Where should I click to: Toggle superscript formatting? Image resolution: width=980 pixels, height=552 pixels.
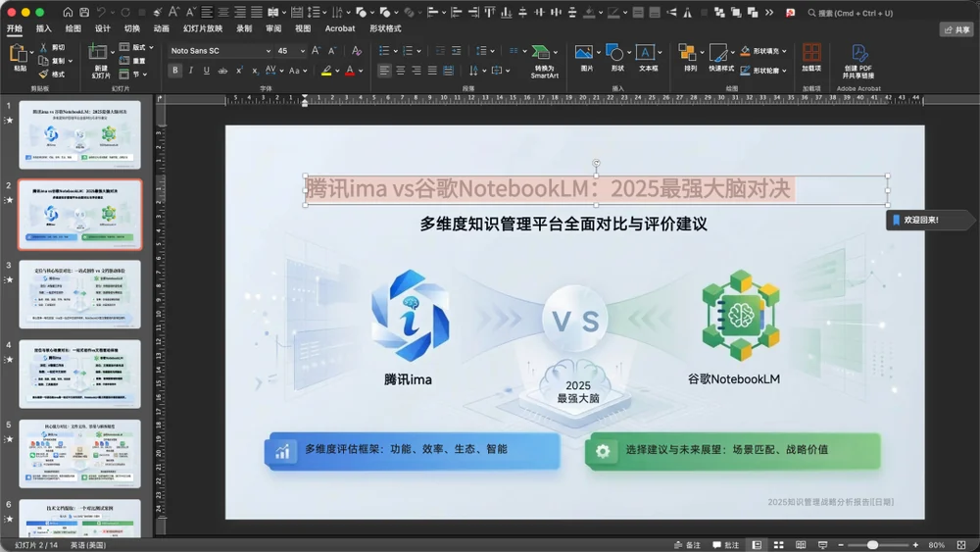239,71
